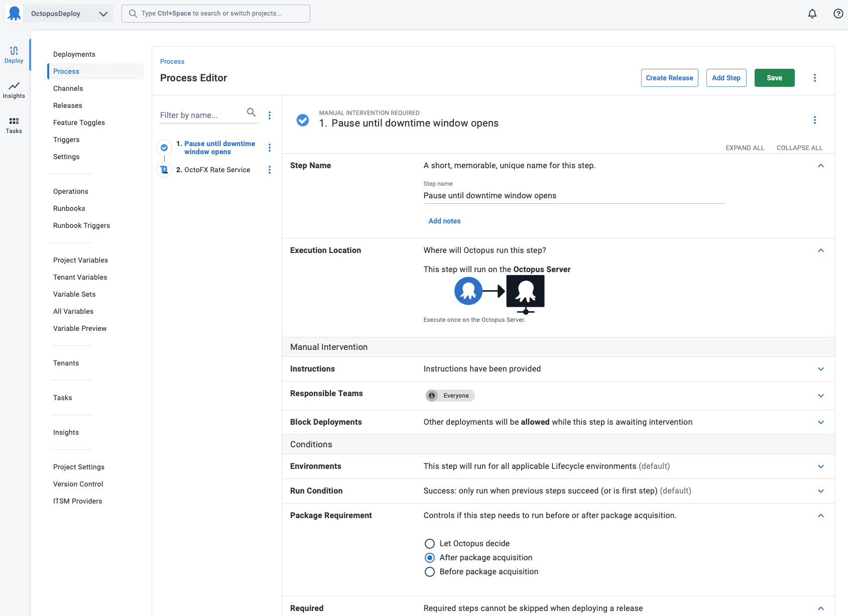Expand the Instructions section
Image resolution: width=848 pixels, height=616 pixels.
click(x=821, y=369)
